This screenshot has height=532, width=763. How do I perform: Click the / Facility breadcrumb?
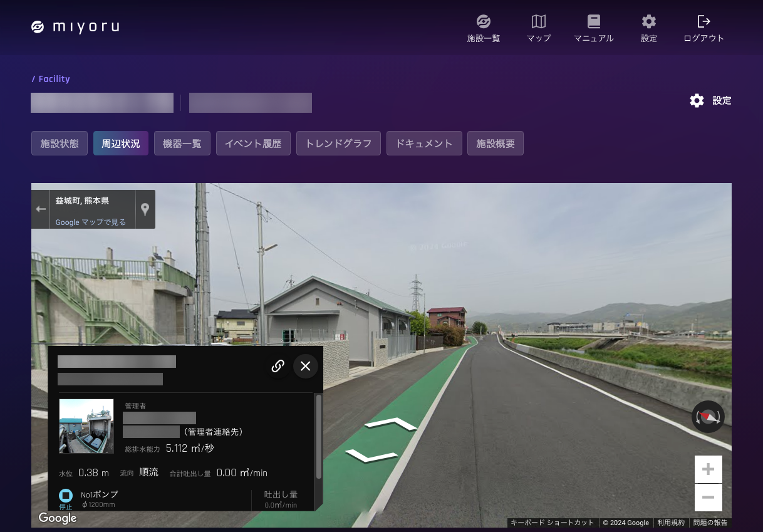tap(51, 79)
